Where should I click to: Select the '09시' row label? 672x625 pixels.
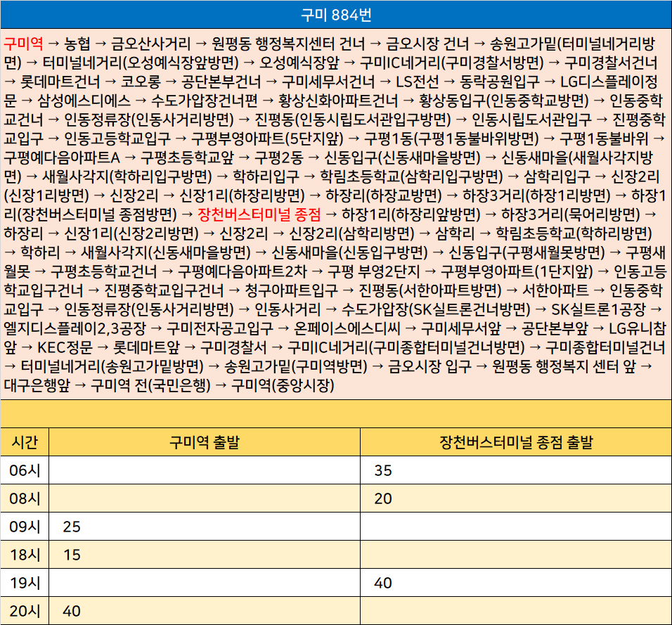[x=25, y=527]
